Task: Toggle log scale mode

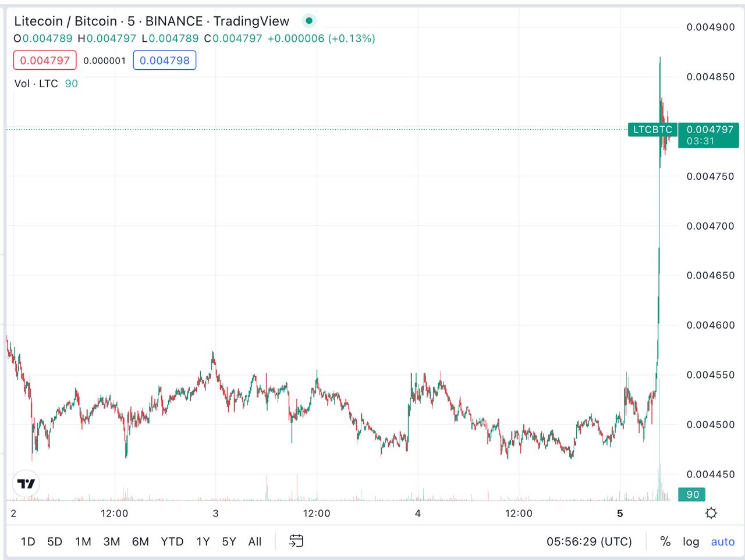Action: [x=691, y=541]
